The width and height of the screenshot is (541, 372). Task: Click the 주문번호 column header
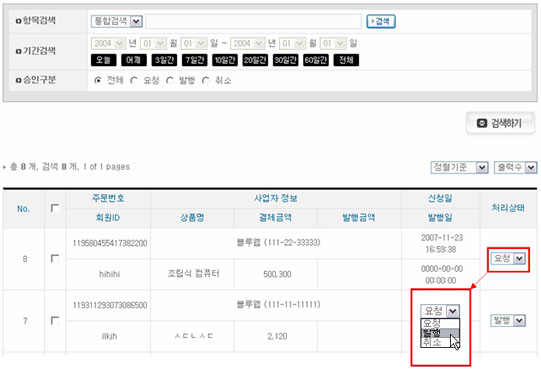pyautogui.click(x=108, y=198)
